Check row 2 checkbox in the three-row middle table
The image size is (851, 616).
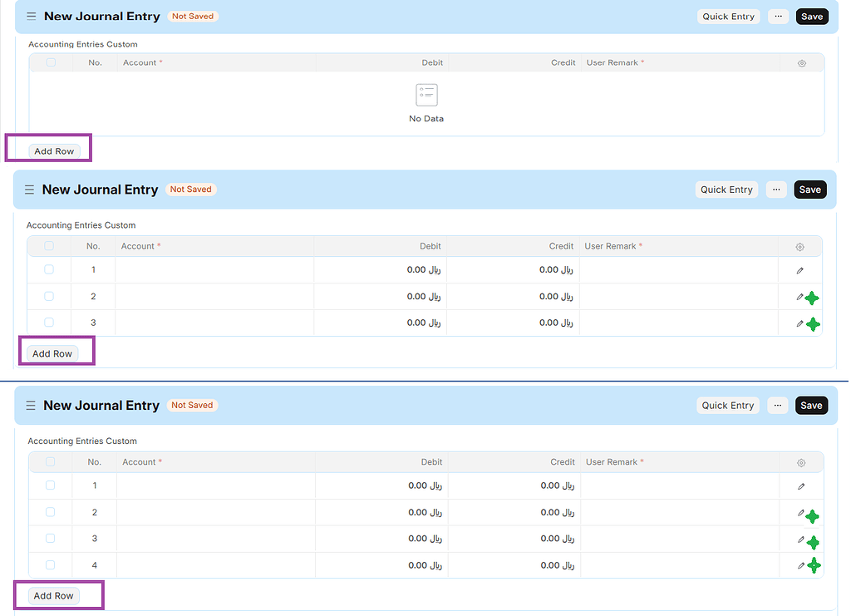click(49, 297)
